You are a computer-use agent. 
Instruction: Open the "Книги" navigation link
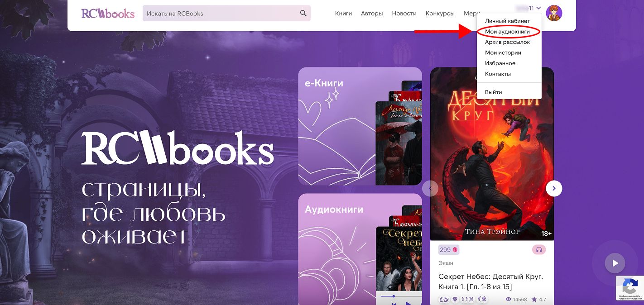pyautogui.click(x=343, y=14)
